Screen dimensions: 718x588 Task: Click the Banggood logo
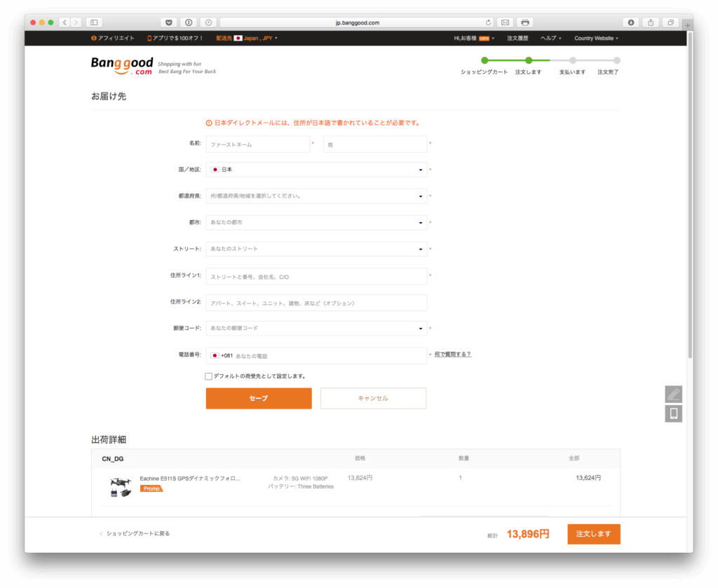coord(122,66)
